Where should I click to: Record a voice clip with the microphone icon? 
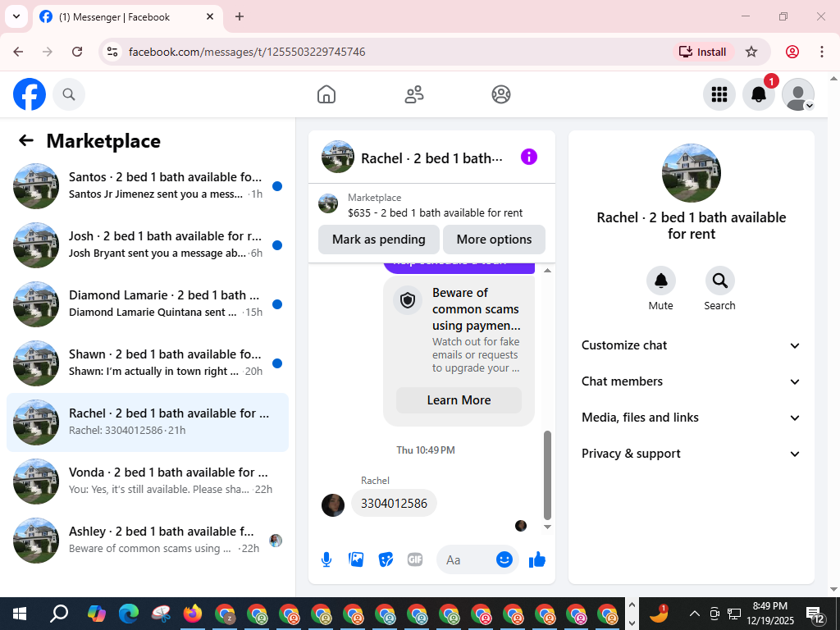tap(326, 559)
